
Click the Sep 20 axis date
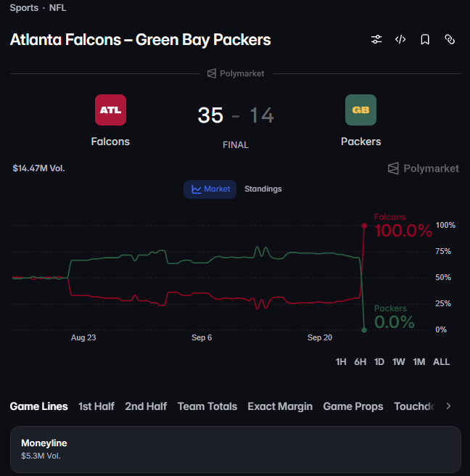coord(320,337)
